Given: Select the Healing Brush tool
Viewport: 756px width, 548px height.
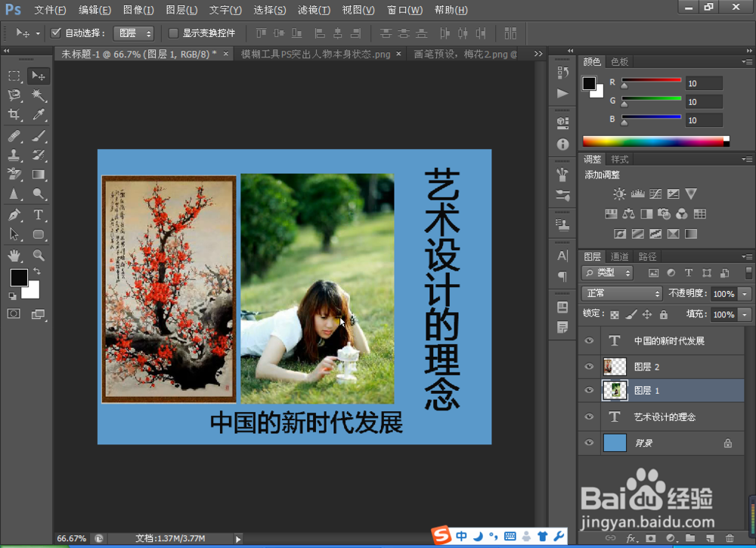Looking at the screenshot, I should pos(14,136).
